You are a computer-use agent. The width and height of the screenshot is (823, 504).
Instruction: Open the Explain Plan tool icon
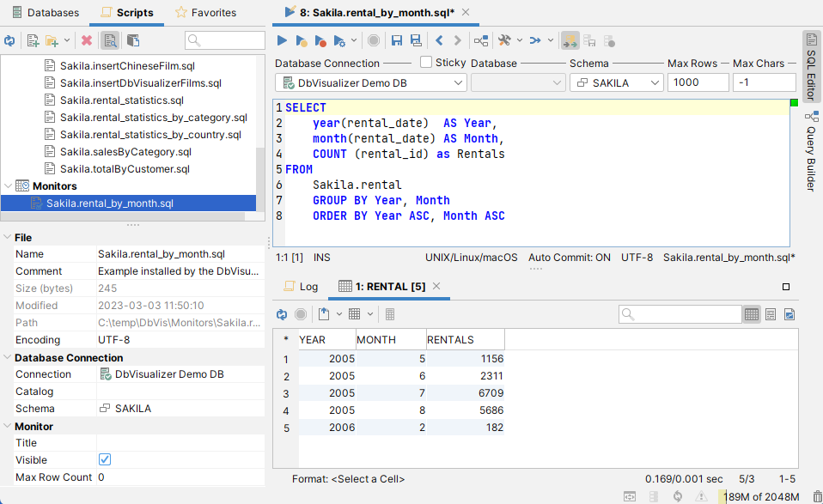tap(481, 39)
